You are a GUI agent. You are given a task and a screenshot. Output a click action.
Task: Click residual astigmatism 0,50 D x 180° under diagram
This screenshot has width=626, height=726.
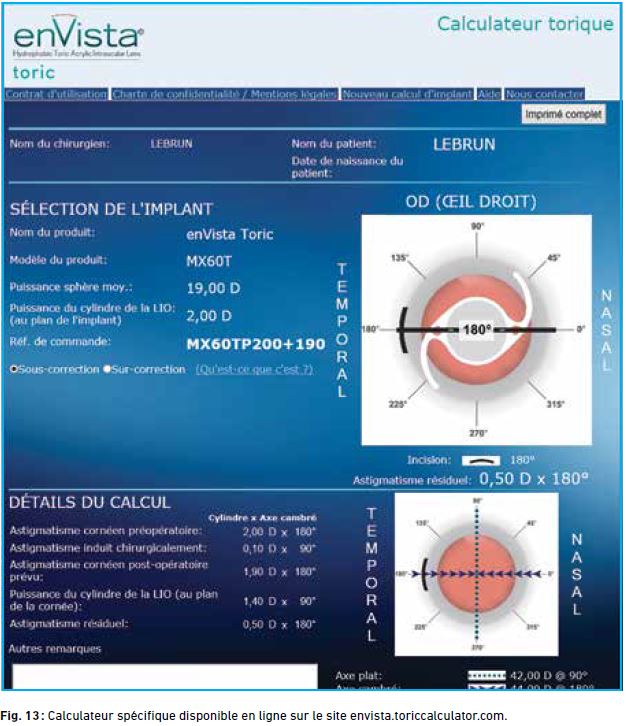(534, 478)
